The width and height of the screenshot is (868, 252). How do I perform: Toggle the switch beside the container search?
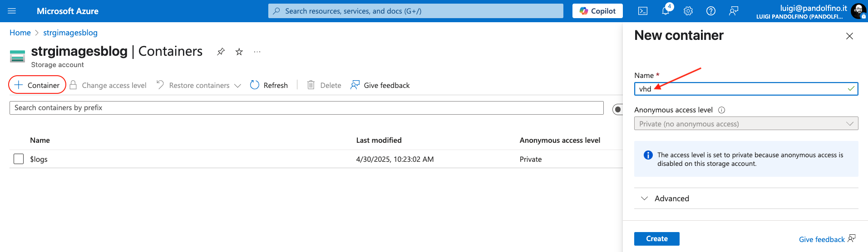[x=618, y=109]
